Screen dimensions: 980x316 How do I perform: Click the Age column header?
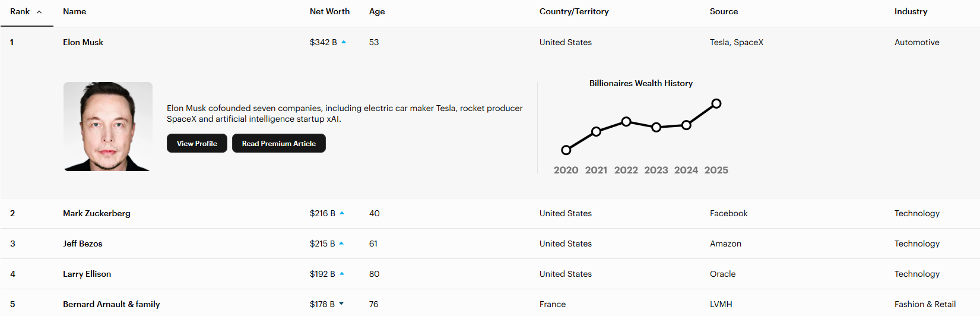pyautogui.click(x=377, y=12)
